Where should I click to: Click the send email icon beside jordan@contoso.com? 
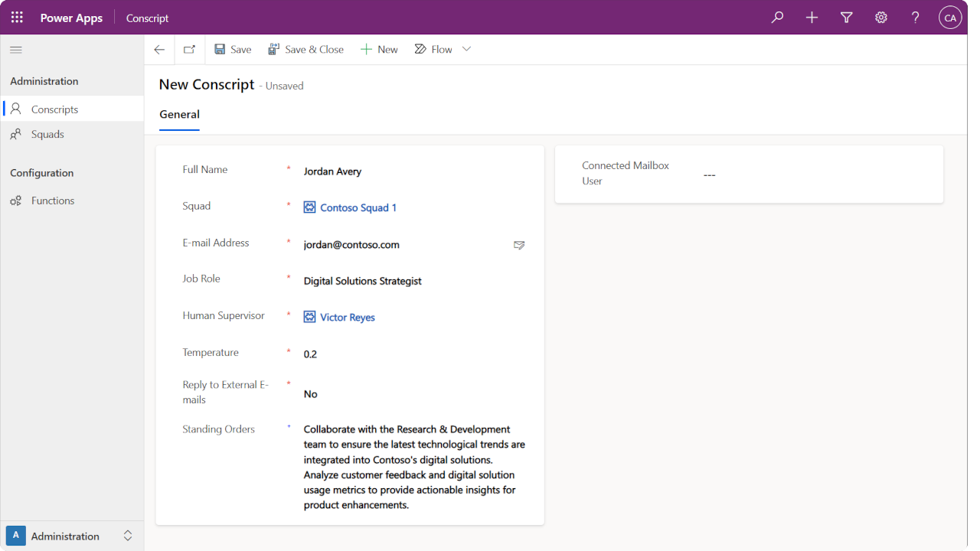519,245
